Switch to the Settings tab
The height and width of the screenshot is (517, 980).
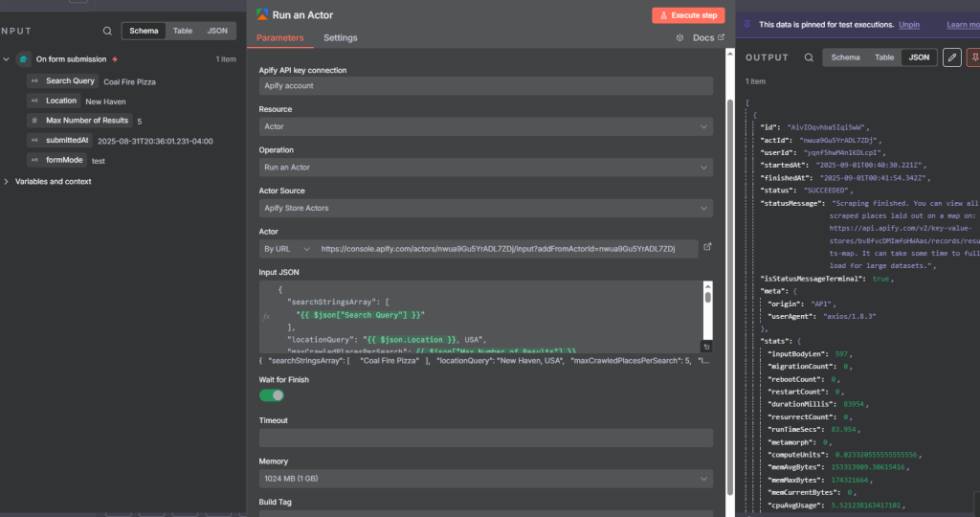pyautogui.click(x=341, y=38)
